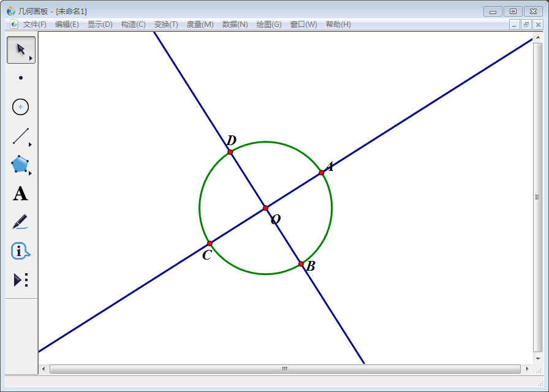The width and height of the screenshot is (549, 392).
Task: Select the Polygon tool
Action: coord(20,164)
